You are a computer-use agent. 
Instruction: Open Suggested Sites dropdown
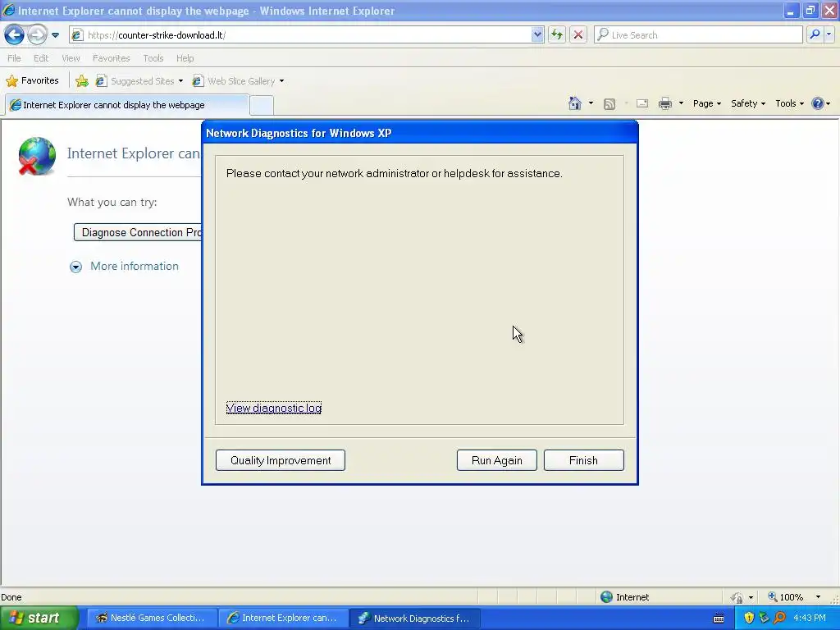coord(139,81)
